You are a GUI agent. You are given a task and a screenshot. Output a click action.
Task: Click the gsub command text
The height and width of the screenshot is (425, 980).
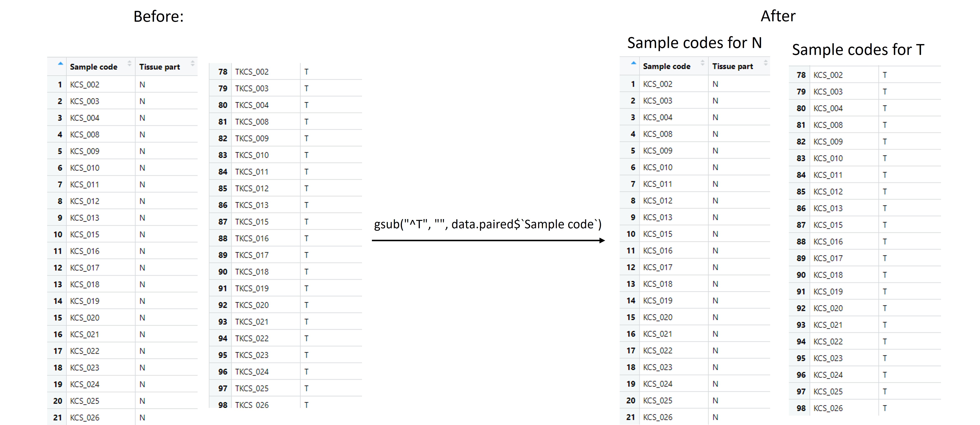[488, 224]
